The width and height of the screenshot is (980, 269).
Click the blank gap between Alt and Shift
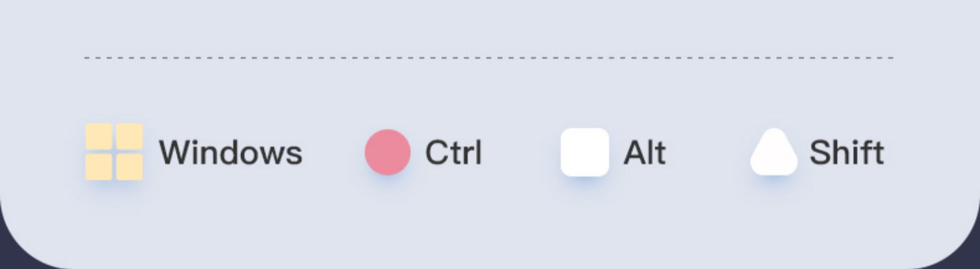708,152
